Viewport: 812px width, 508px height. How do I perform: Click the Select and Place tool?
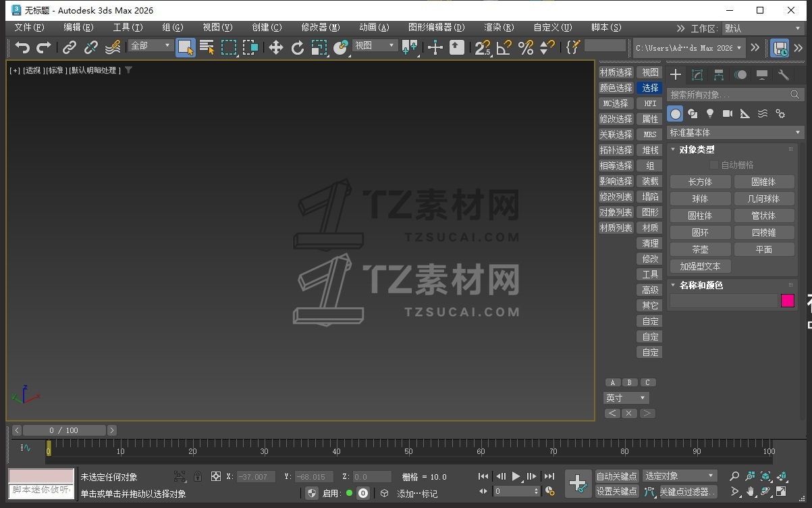(x=341, y=47)
